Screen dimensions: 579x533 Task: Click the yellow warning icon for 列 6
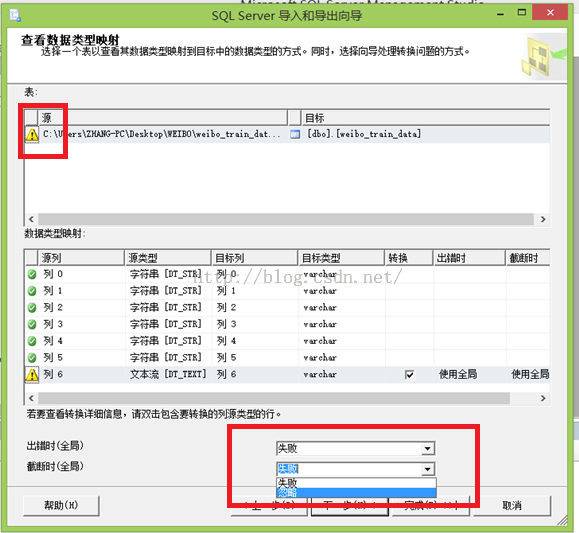(x=32, y=375)
